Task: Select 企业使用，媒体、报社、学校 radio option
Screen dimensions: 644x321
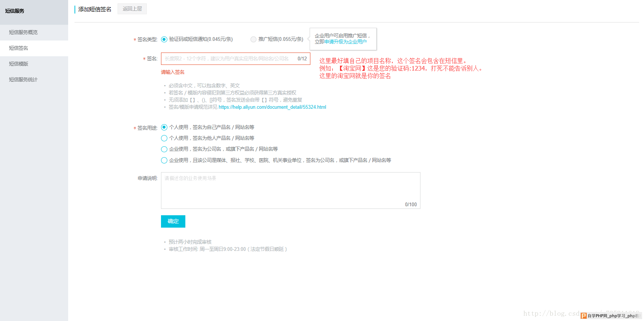Action: (164, 160)
